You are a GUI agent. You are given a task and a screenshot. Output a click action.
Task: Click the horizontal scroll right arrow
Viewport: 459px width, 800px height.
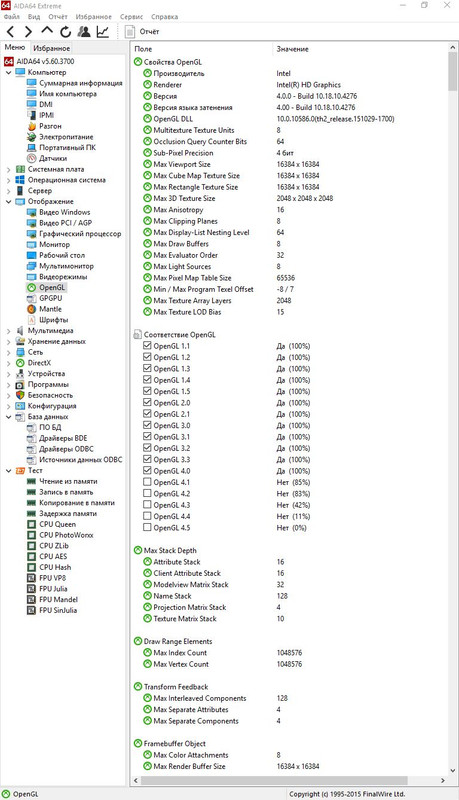click(443, 781)
